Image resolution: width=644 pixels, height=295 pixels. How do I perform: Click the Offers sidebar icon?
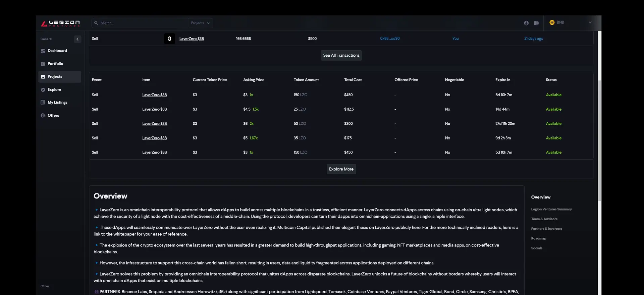pos(43,116)
